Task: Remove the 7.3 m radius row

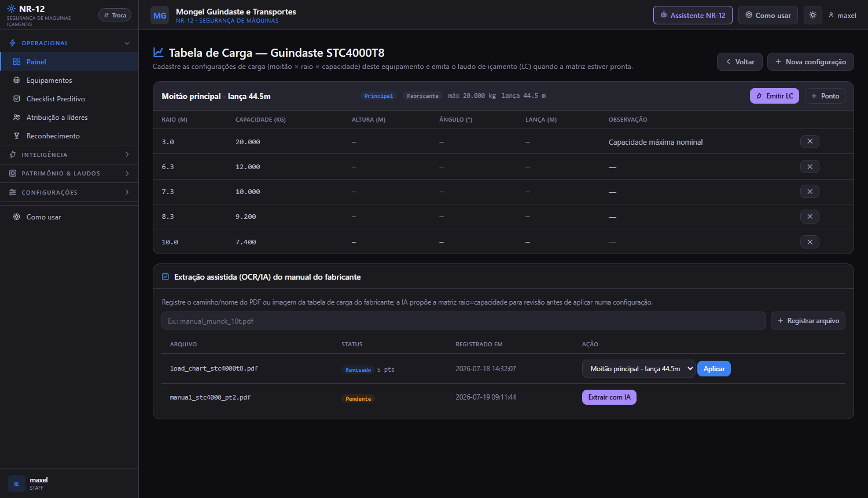Action: 810,192
